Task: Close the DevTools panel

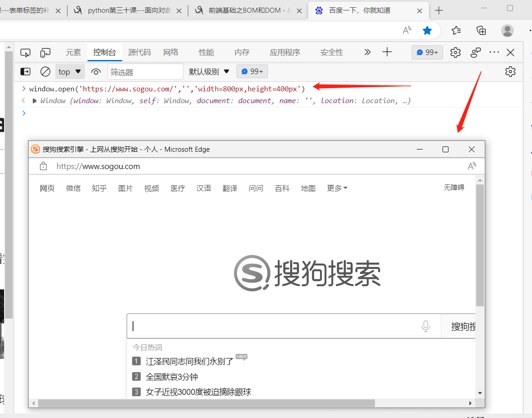Action: click(x=510, y=52)
